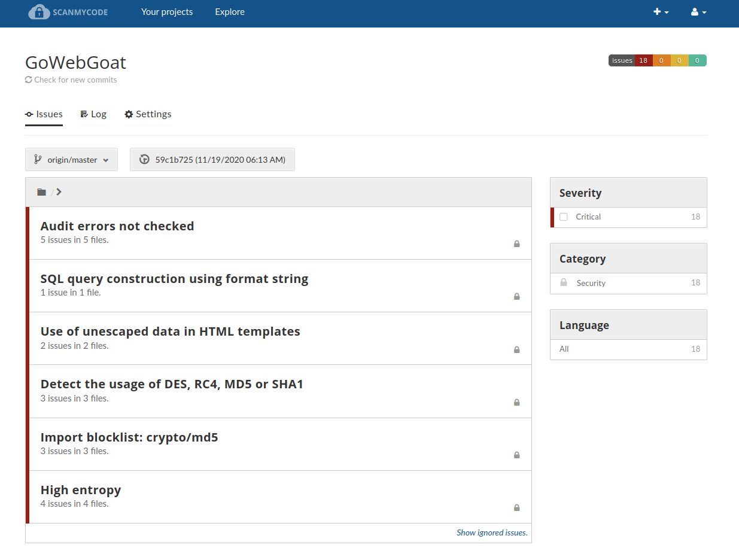Viewport: 739px width, 560px height.
Task: Toggle the Critical severity checkbox
Action: pos(564,217)
